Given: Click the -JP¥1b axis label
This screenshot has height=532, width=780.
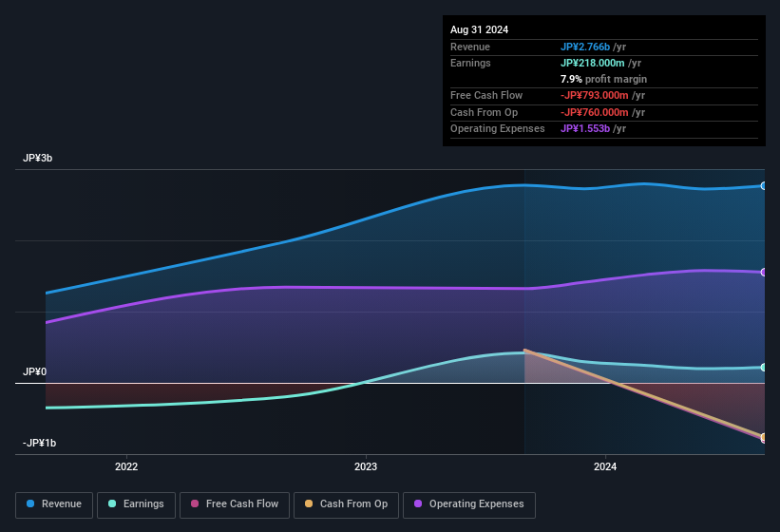Looking at the screenshot, I should (39, 443).
